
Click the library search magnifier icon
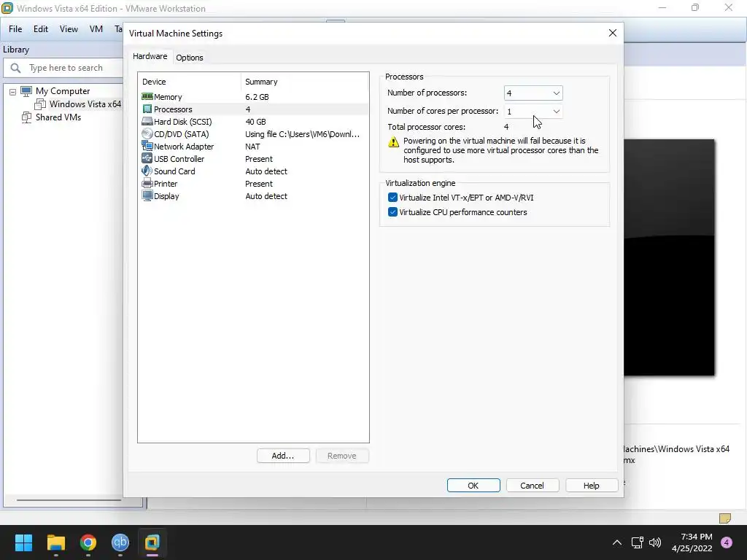16,68
